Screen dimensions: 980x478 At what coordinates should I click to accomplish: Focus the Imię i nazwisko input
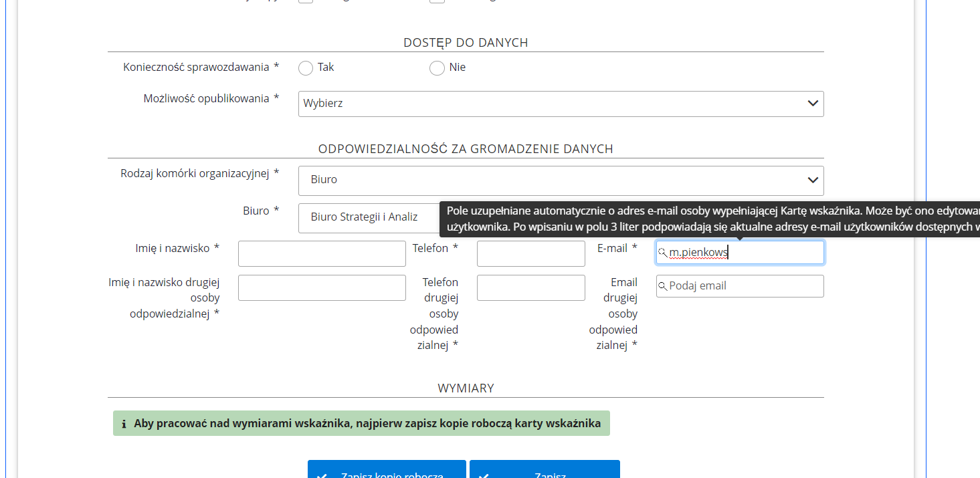pyautogui.click(x=322, y=253)
